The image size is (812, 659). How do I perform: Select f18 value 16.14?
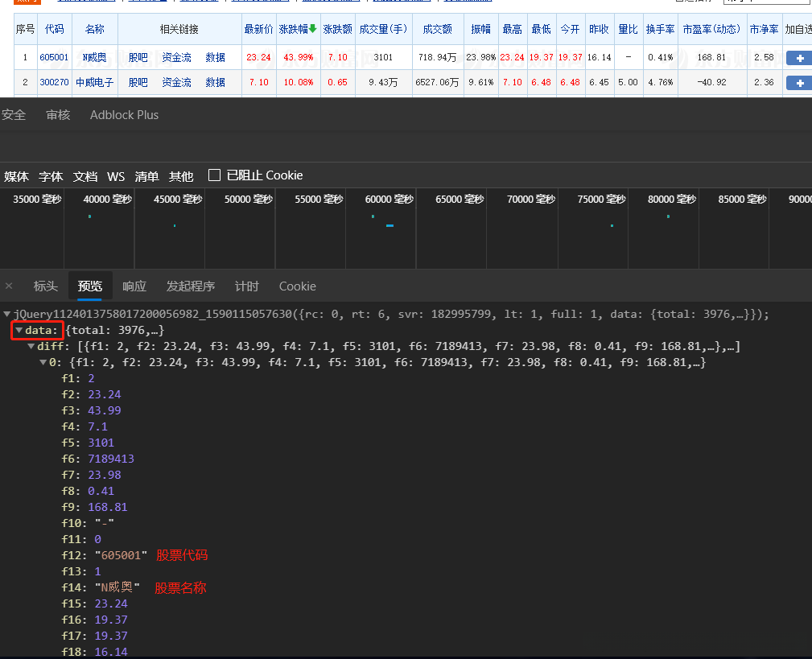(x=111, y=651)
